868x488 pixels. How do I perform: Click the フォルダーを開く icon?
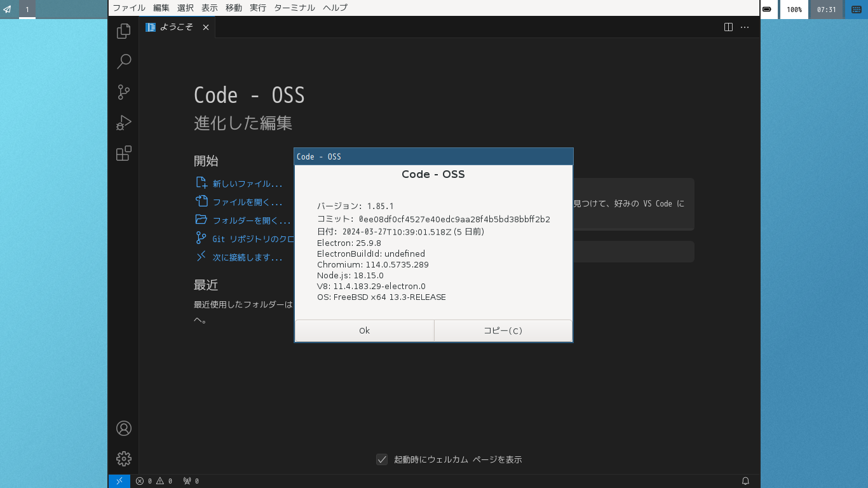201,220
